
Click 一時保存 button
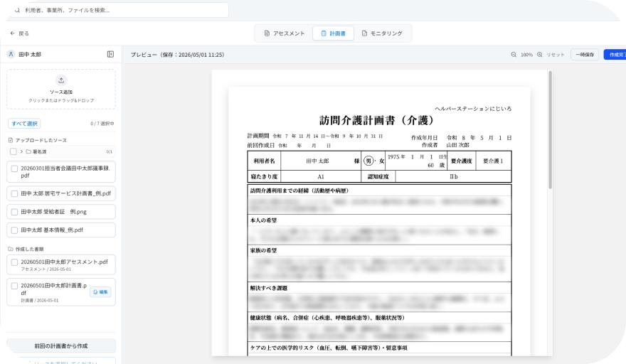point(585,55)
